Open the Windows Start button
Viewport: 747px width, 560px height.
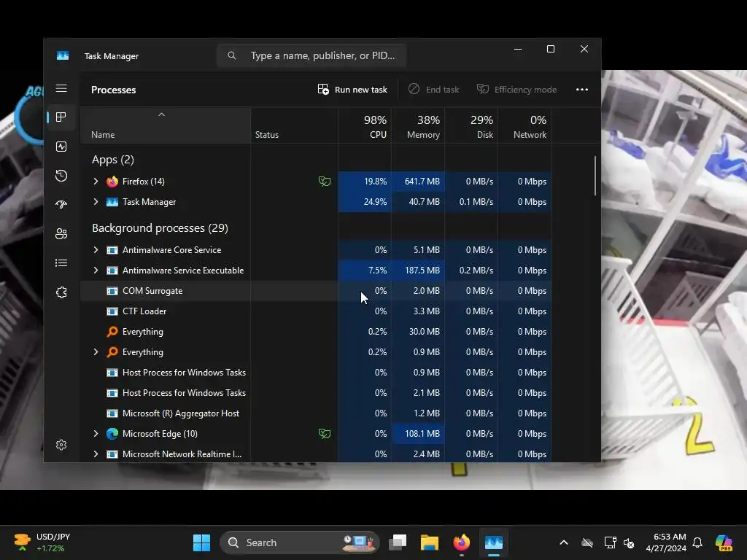pyautogui.click(x=201, y=542)
